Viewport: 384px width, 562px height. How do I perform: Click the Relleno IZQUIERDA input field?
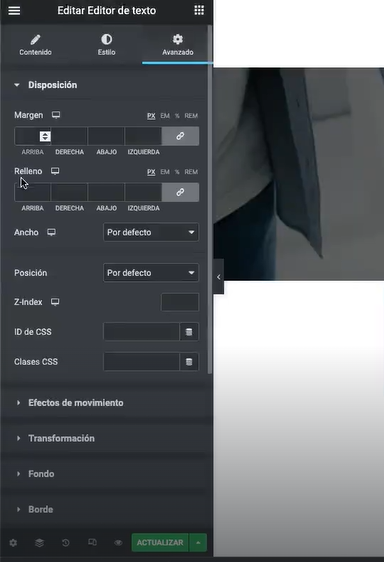[143, 192]
